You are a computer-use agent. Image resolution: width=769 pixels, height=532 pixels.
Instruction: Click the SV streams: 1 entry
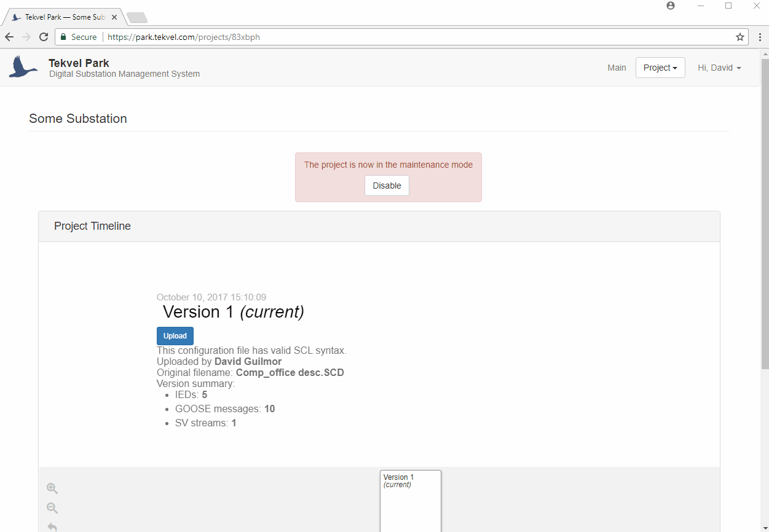click(206, 423)
